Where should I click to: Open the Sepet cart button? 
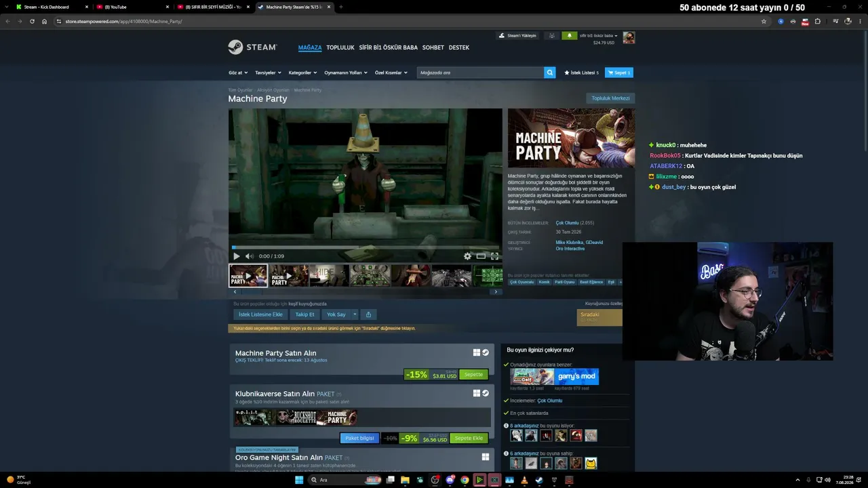pyautogui.click(x=619, y=73)
